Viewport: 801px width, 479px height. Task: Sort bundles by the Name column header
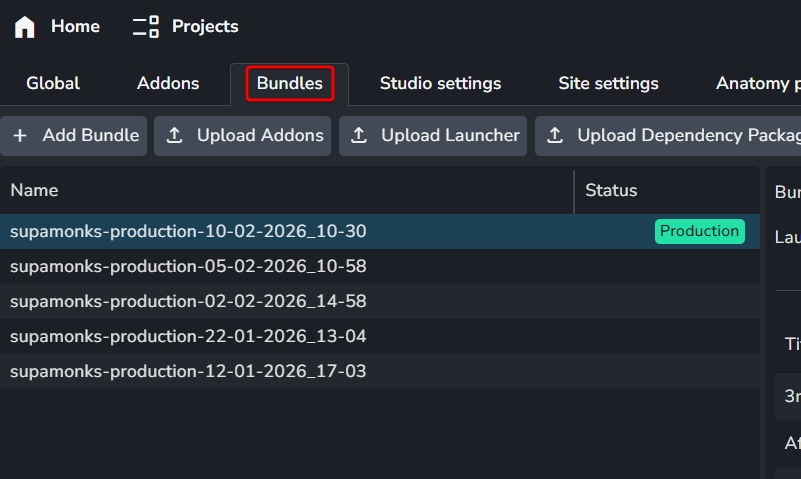(x=35, y=191)
